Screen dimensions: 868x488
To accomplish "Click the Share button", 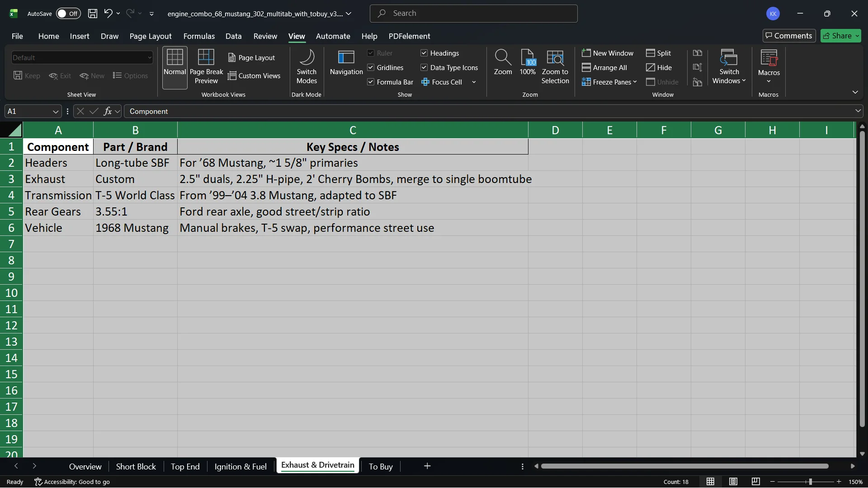I will 840,36.
